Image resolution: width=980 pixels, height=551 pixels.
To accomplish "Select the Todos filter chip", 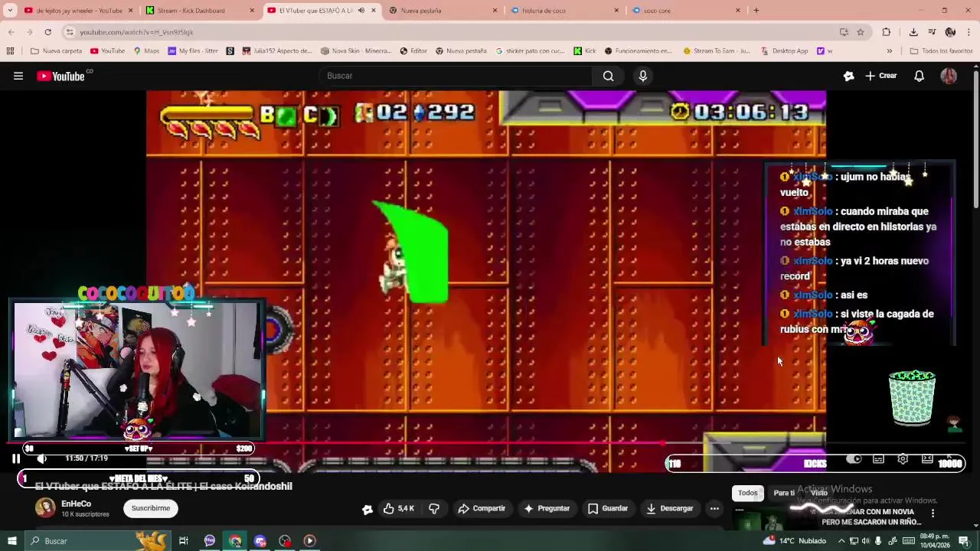I will [748, 493].
